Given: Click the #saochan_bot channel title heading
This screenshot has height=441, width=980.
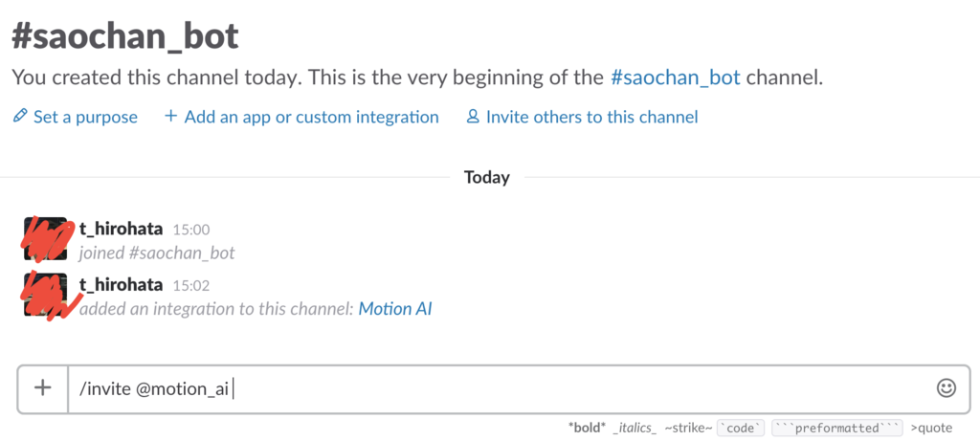Looking at the screenshot, I should click(x=124, y=36).
